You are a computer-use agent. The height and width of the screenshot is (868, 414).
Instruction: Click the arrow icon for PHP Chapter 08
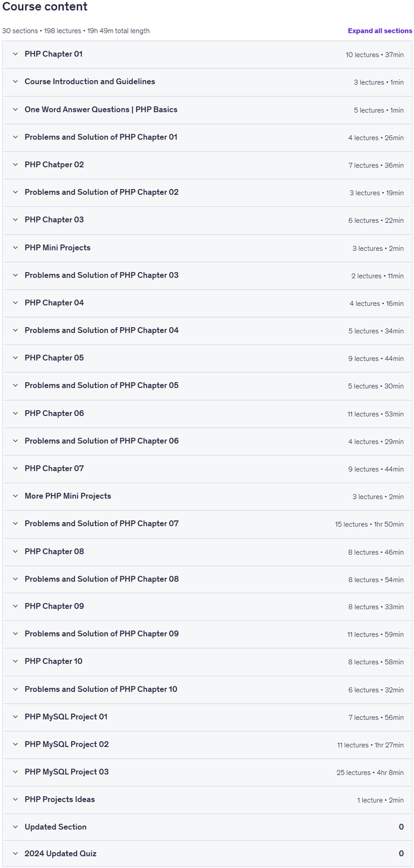pyautogui.click(x=16, y=551)
